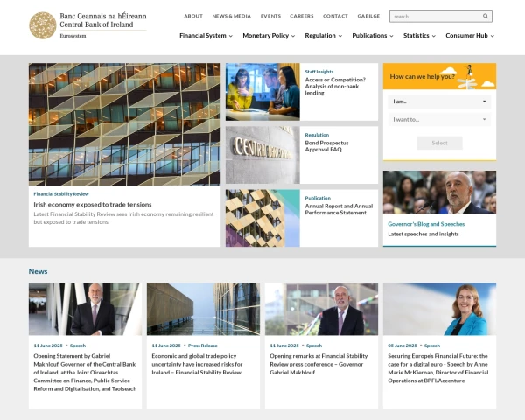
Task: Open 'Annual Report and Annual Performance Statement'
Action: [339, 209]
